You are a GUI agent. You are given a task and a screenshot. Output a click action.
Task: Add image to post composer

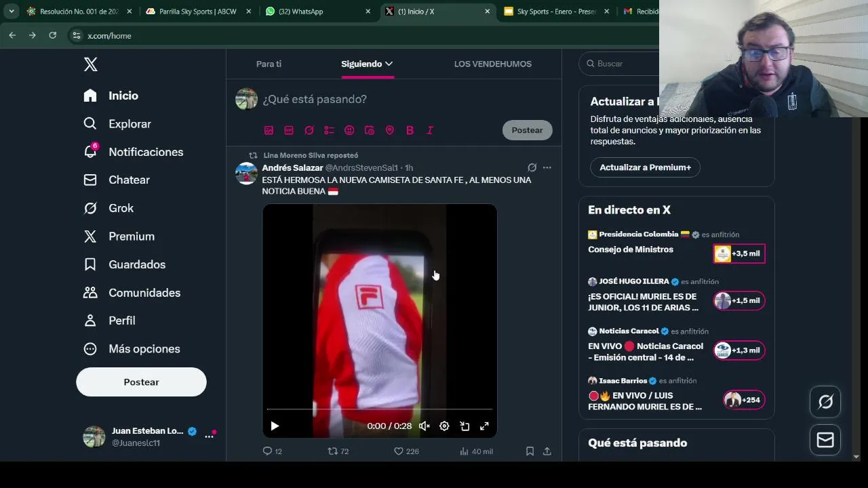[x=269, y=130]
